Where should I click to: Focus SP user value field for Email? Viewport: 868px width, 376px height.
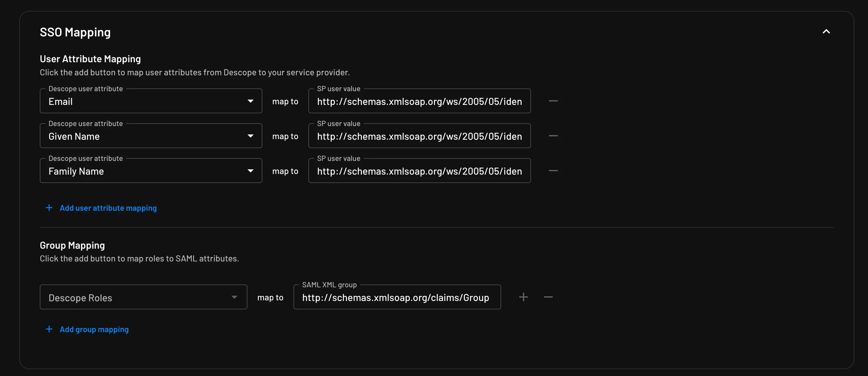coord(419,101)
